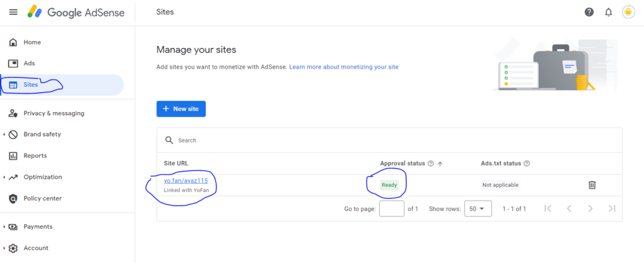Screen dimensions: 644x263
Task: Go to the first page
Action: (548, 208)
